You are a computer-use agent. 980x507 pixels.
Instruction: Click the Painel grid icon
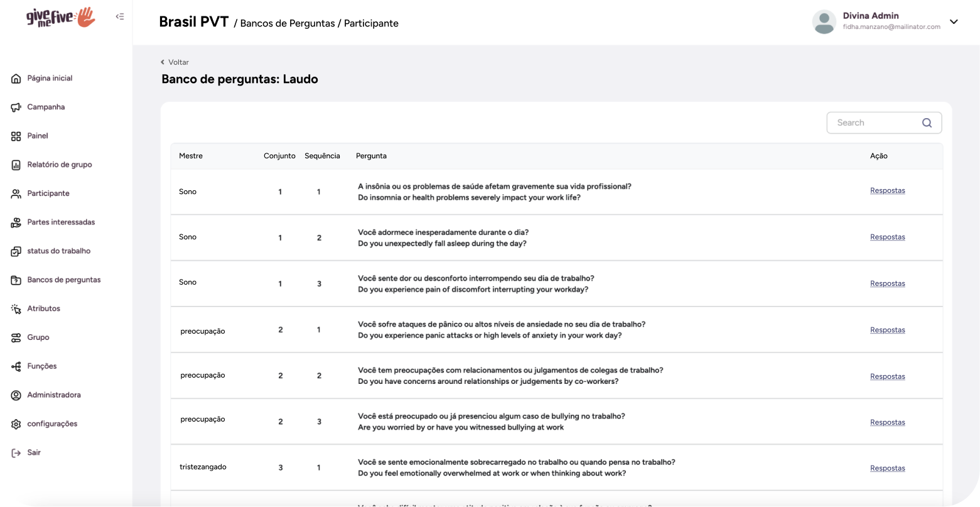16,136
